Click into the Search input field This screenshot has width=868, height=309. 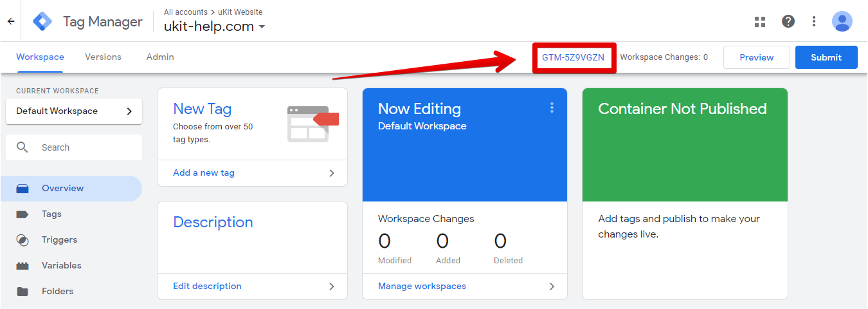[x=74, y=147]
